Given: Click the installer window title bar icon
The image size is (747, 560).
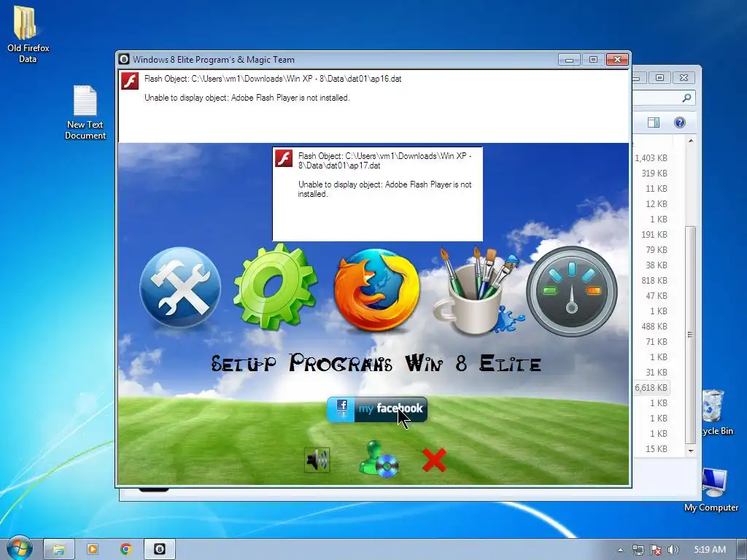Looking at the screenshot, I should pyautogui.click(x=124, y=60).
